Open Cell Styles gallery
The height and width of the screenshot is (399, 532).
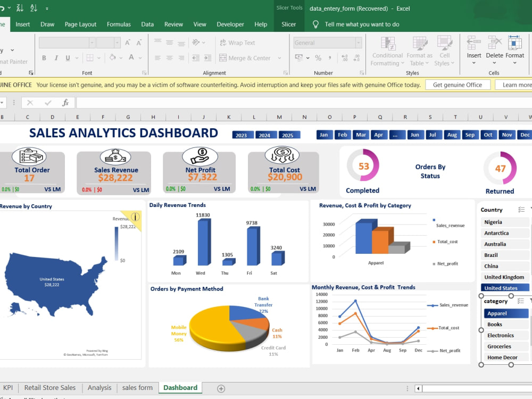point(444,52)
